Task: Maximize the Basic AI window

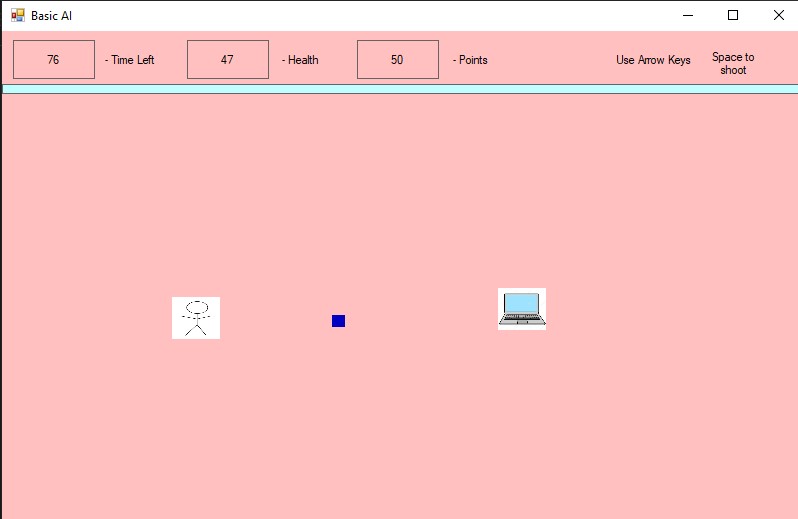Action: point(733,15)
